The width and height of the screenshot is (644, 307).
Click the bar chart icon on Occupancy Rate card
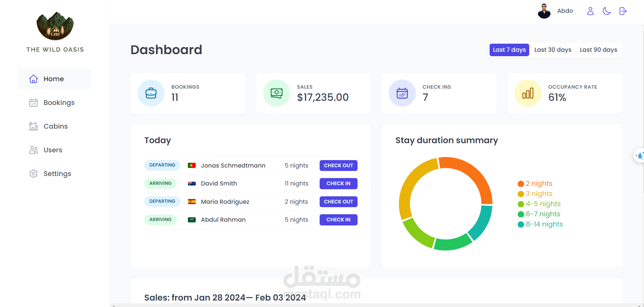(528, 93)
